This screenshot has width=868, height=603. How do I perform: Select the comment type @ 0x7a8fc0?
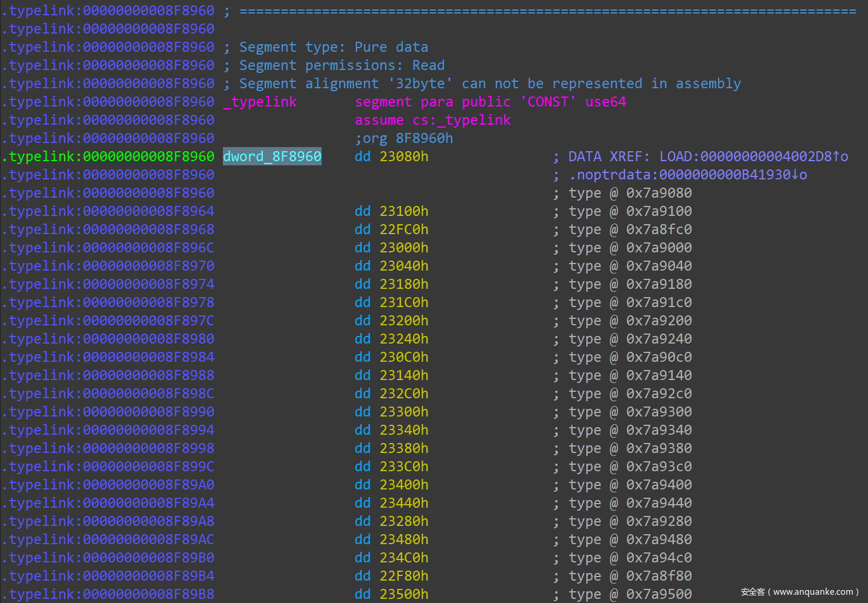click(629, 229)
